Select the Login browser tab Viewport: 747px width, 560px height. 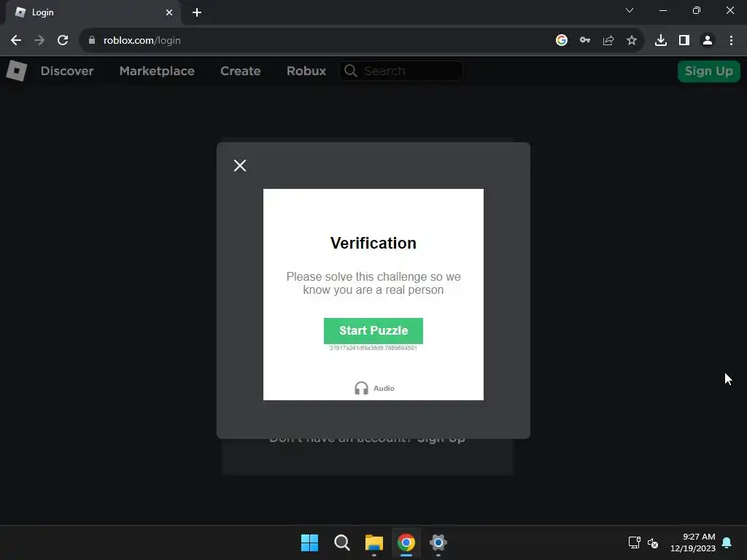click(x=93, y=12)
